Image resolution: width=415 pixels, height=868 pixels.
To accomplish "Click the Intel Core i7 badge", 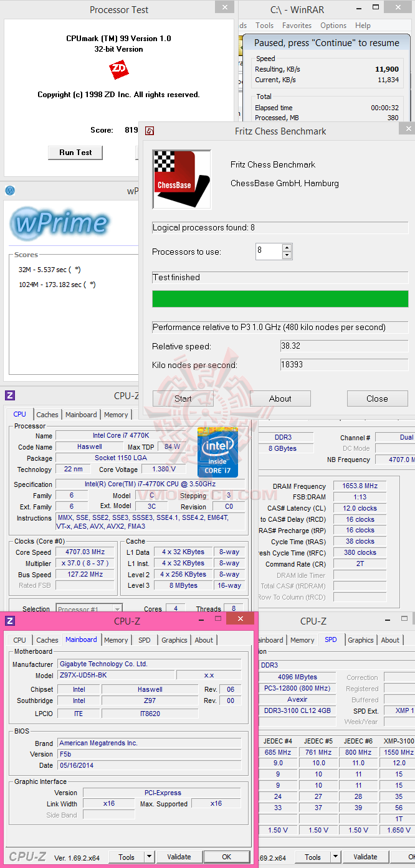I will pos(217,452).
